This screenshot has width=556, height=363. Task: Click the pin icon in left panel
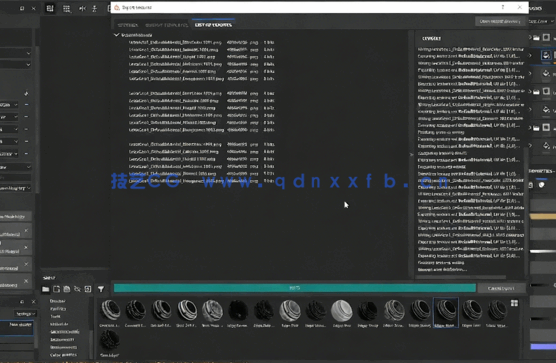click(26, 94)
